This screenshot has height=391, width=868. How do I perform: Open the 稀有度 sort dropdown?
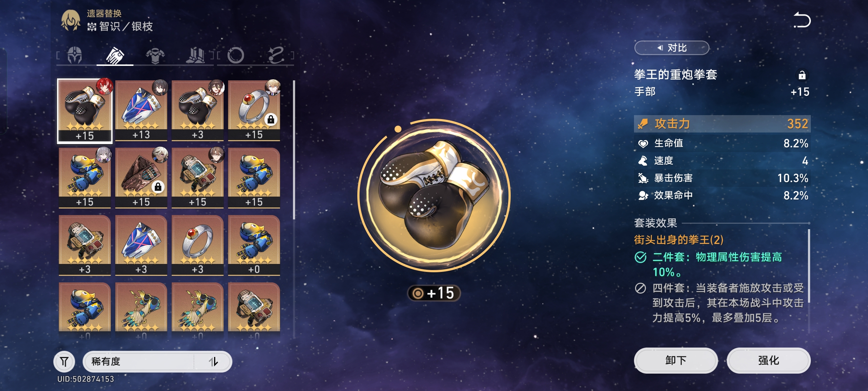[157, 361]
